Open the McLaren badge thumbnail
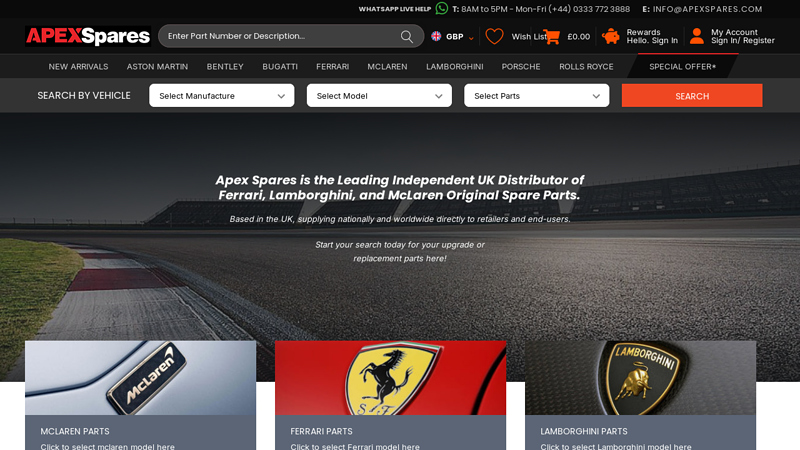 (140, 378)
